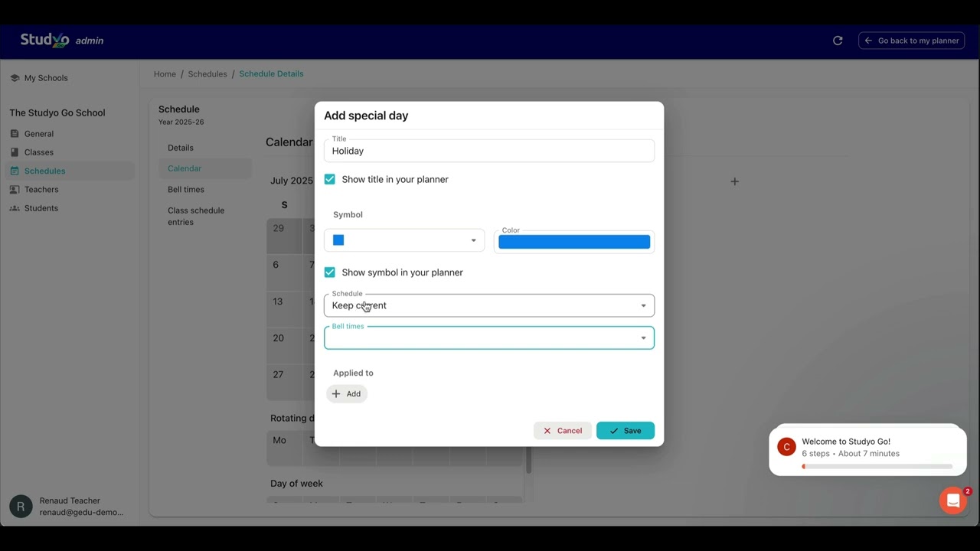
Task: Toggle Show symbol in your planner checkbox
Action: click(330, 272)
